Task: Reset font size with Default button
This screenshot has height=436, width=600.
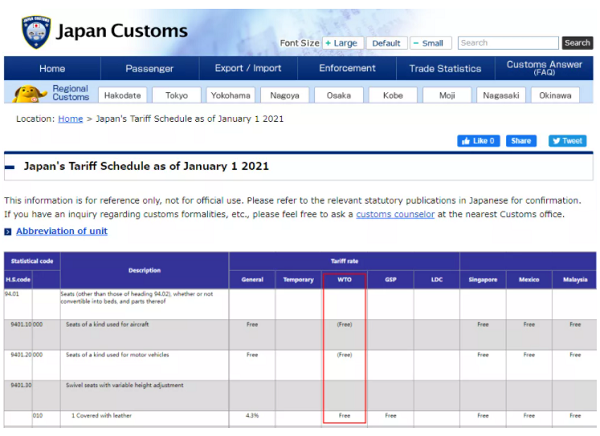Action: point(386,43)
